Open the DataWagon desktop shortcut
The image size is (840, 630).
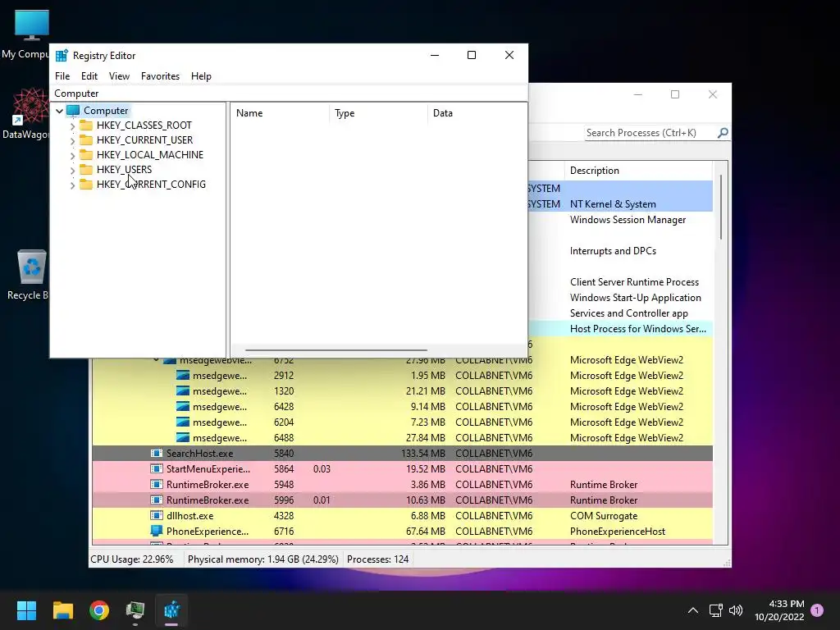tap(28, 113)
